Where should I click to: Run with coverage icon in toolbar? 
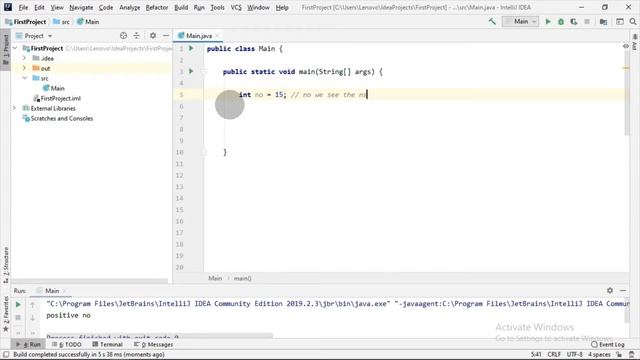tap(574, 22)
